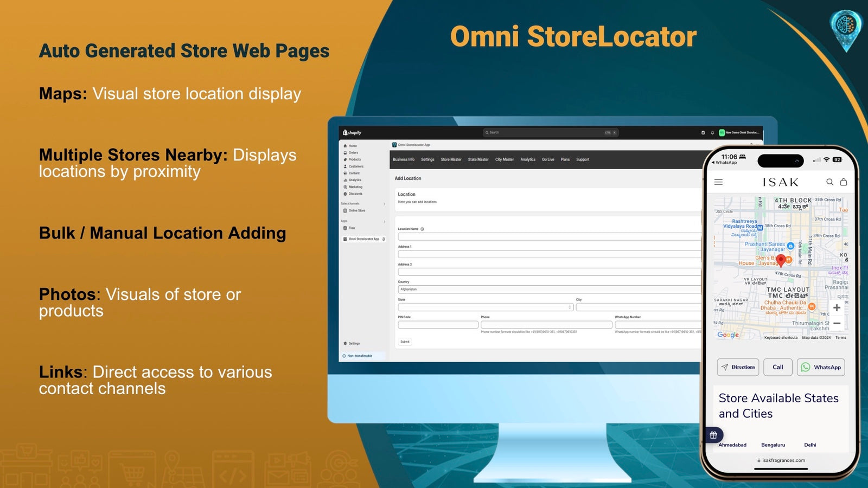The width and height of the screenshot is (868, 488).
Task: Open the Plans tab
Action: point(565,159)
